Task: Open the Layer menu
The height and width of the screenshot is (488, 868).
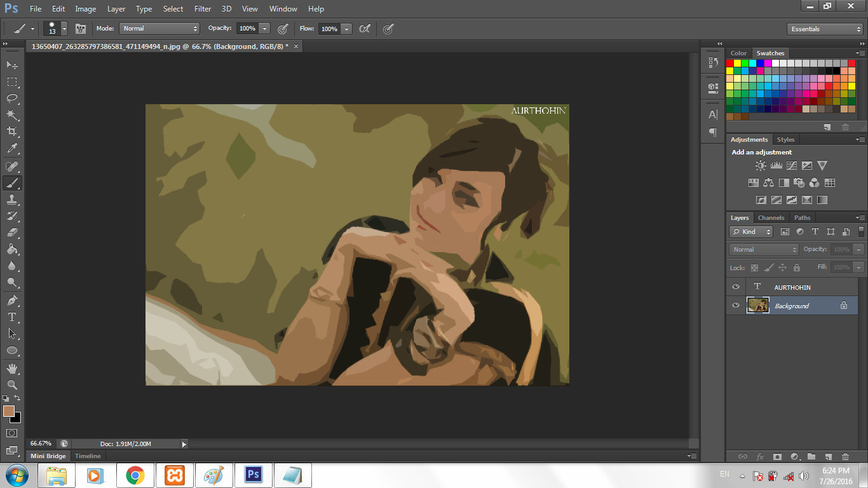Action: (116, 9)
